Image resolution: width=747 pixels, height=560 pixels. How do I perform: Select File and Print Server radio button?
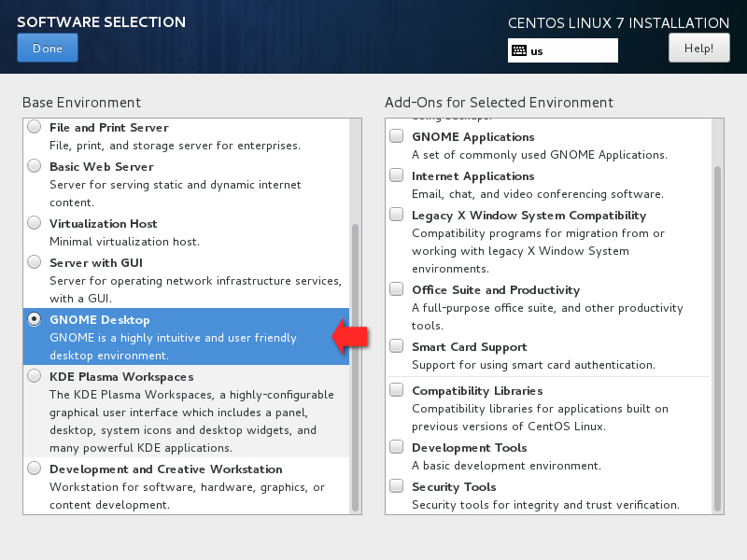(x=35, y=127)
